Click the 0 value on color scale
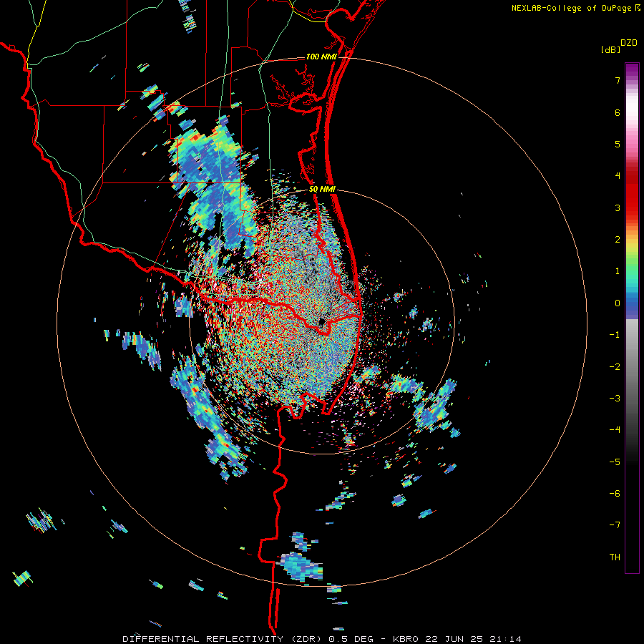 click(618, 303)
